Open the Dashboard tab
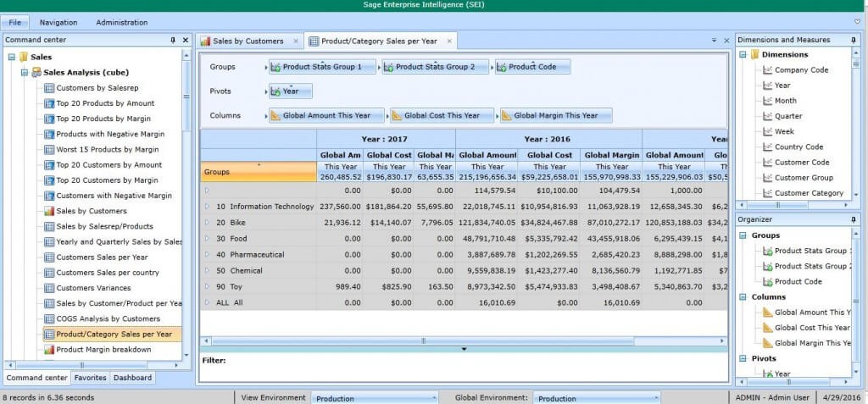The height and width of the screenshot is (404, 868). 133,378
